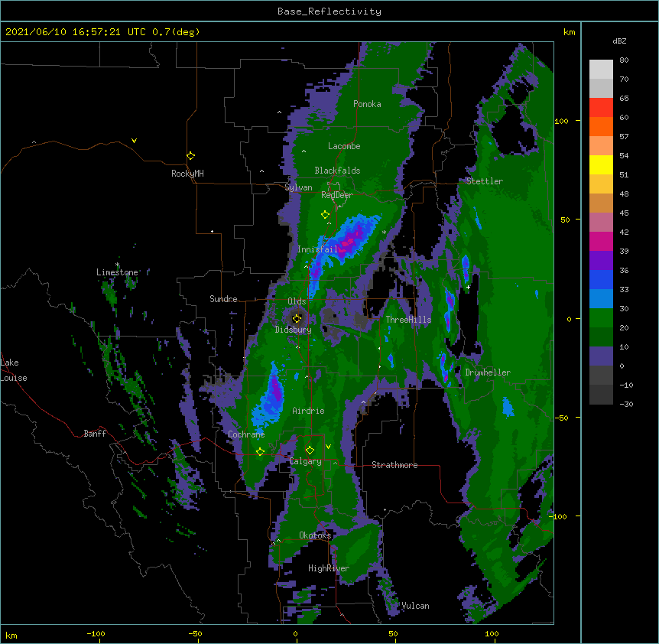Click the yellow V marker northwest of RockyMH
This screenshot has height=644, width=659.
pos(134,141)
